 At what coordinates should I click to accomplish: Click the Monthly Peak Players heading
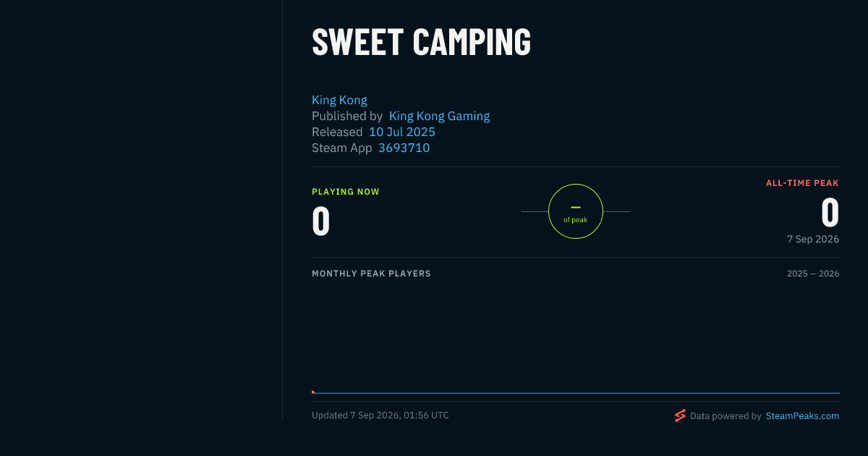(x=371, y=274)
